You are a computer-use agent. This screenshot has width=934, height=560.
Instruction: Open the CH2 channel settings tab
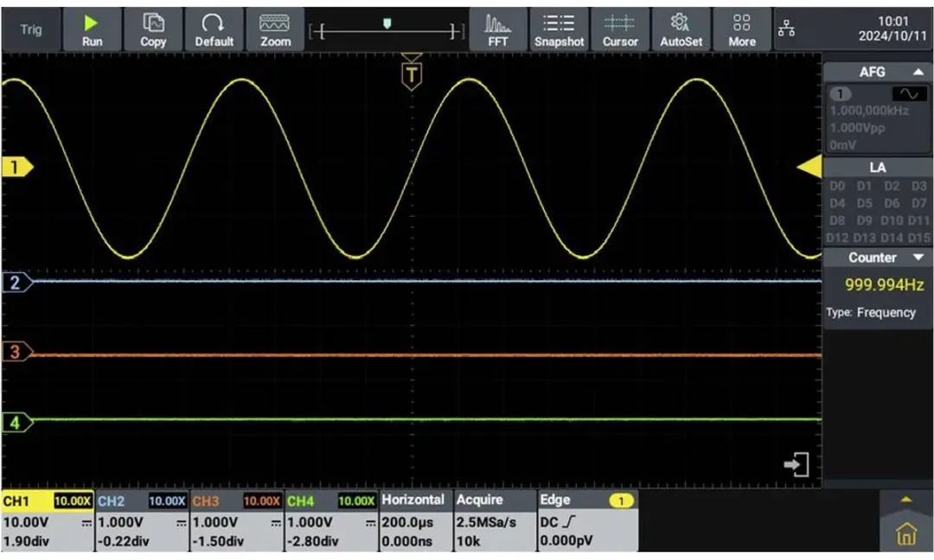point(111,501)
